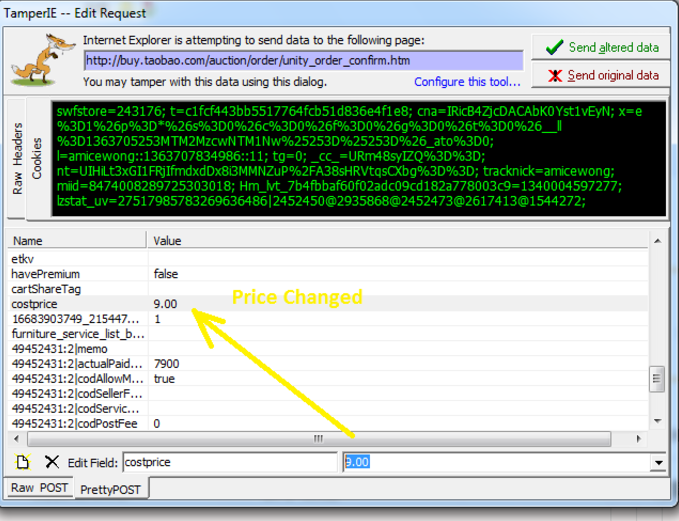Click the Name column header
Image resolution: width=679 pixels, height=521 pixels.
click(77, 240)
